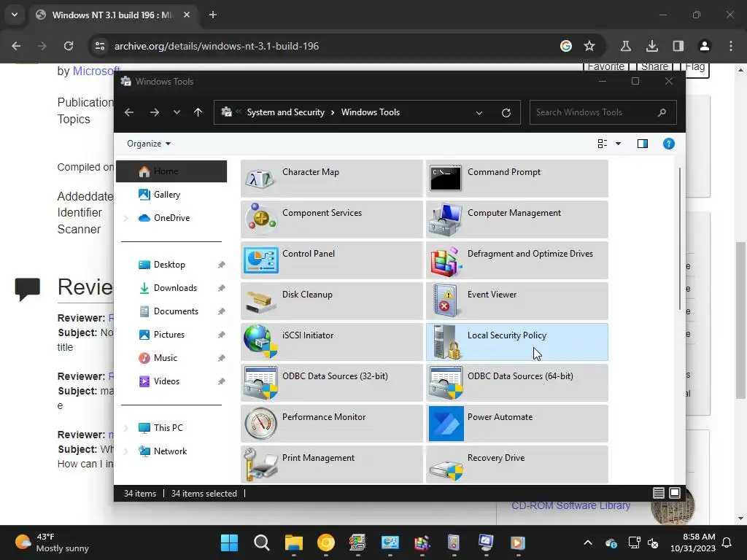
Task: Navigate forward in Windows Tools window
Action: tap(155, 112)
